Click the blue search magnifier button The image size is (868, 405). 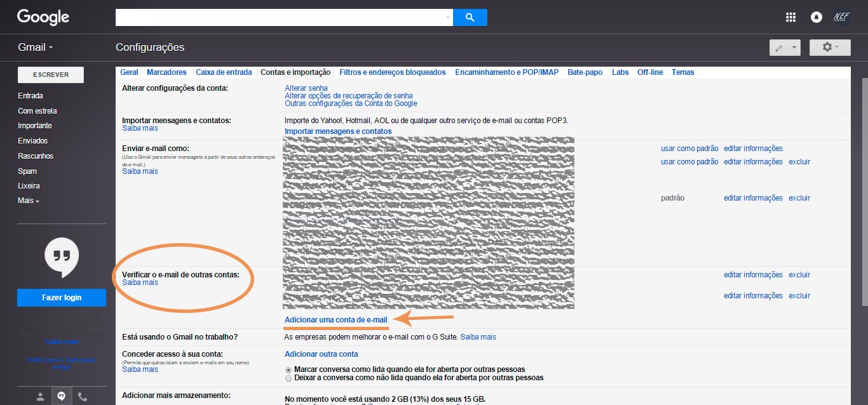click(470, 17)
